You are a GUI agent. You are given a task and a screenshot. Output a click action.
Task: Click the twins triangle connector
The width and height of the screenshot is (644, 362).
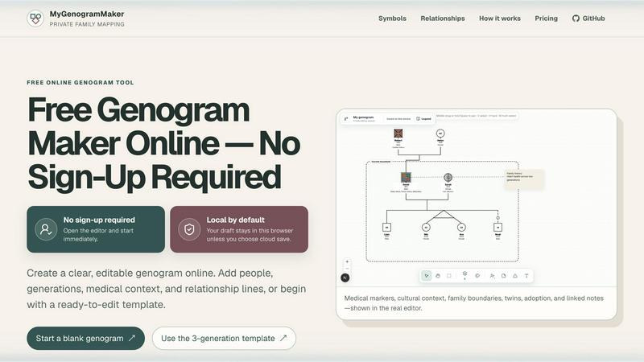[x=444, y=215]
